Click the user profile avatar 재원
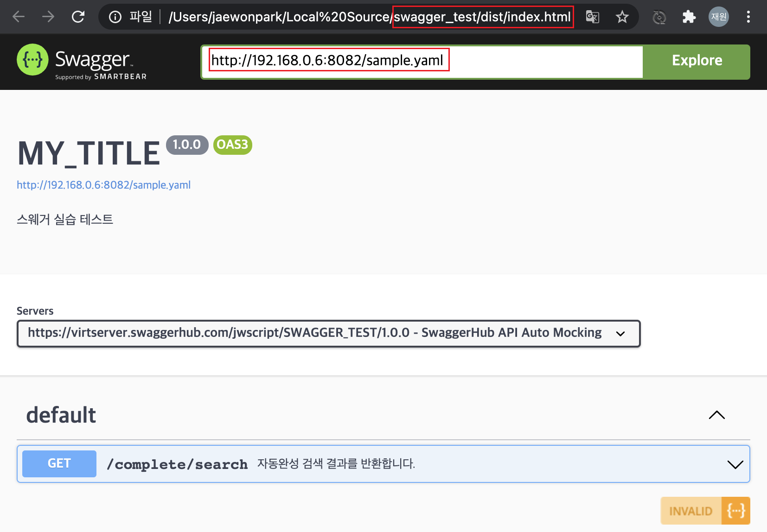 pos(718,17)
